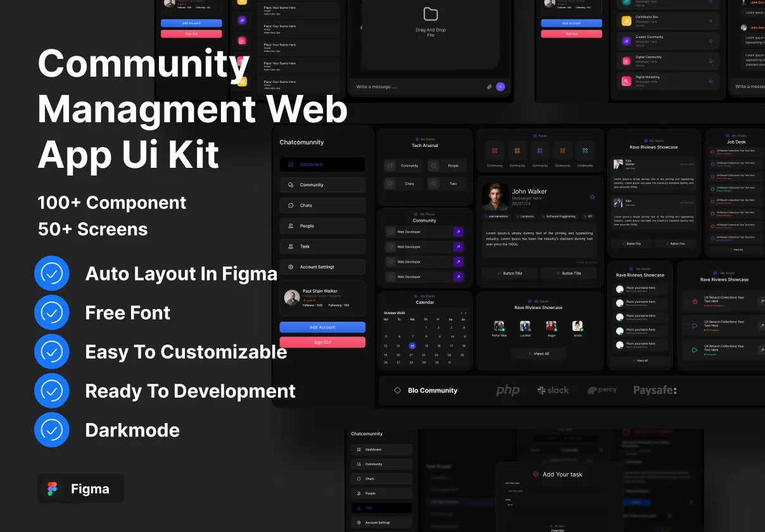Screen dimensions: 765x532
Task: Click Community icon in sidebar with Dashboard highlighted
Action: point(291,185)
